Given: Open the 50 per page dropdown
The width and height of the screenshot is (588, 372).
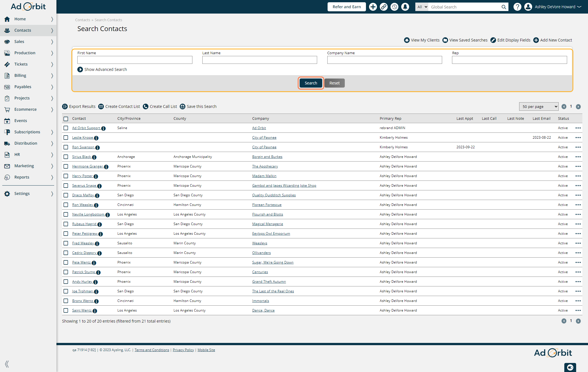Looking at the screenshot, I should coord(539,106).
